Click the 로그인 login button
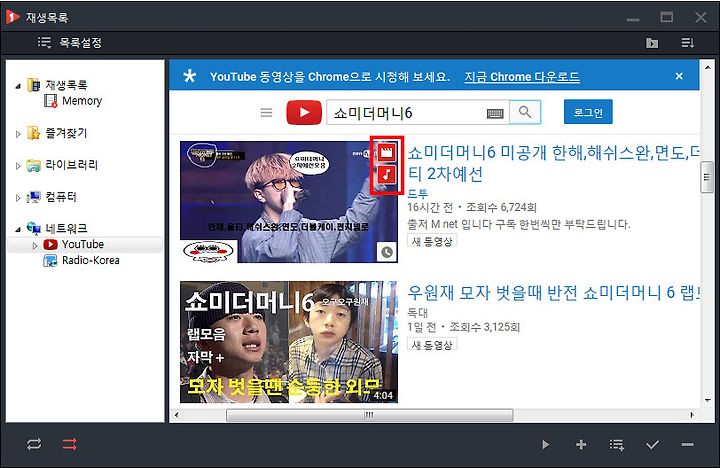The width and height of the screenshot is (720, 468). point(588,112)
